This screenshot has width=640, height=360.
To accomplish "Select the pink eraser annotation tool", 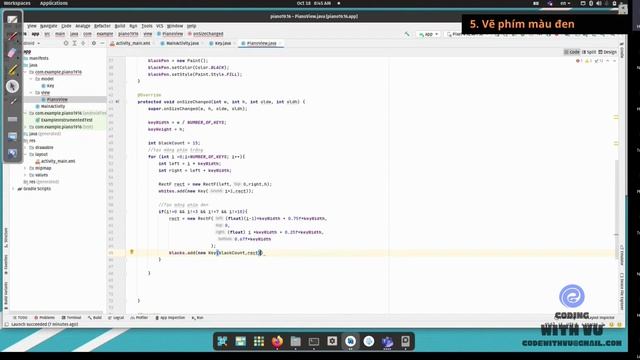I will pyautogui.click(x=12, y=53).
